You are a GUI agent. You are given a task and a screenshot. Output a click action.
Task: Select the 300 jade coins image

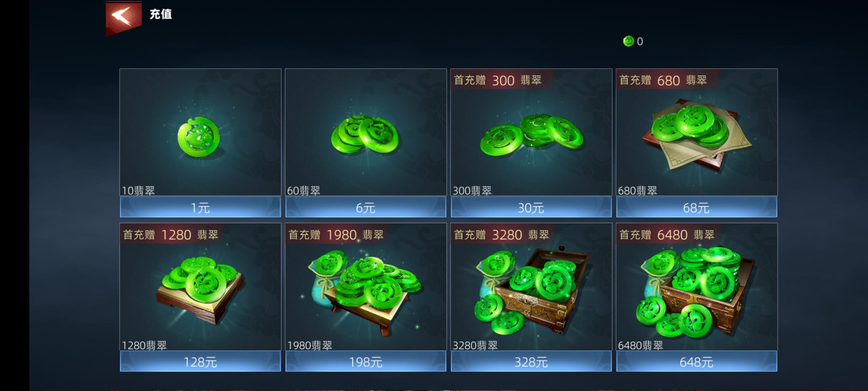pyautogui.click(x=531, y=135)
